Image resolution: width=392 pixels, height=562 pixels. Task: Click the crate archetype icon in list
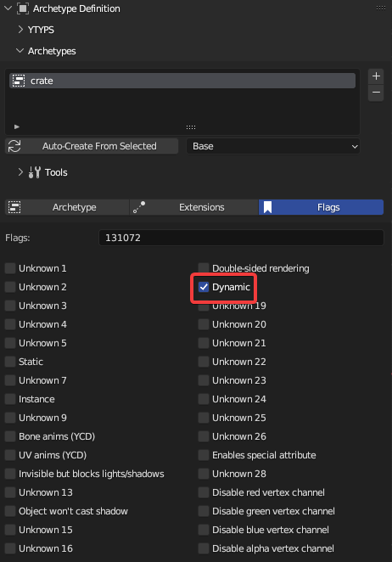(19, 81)
